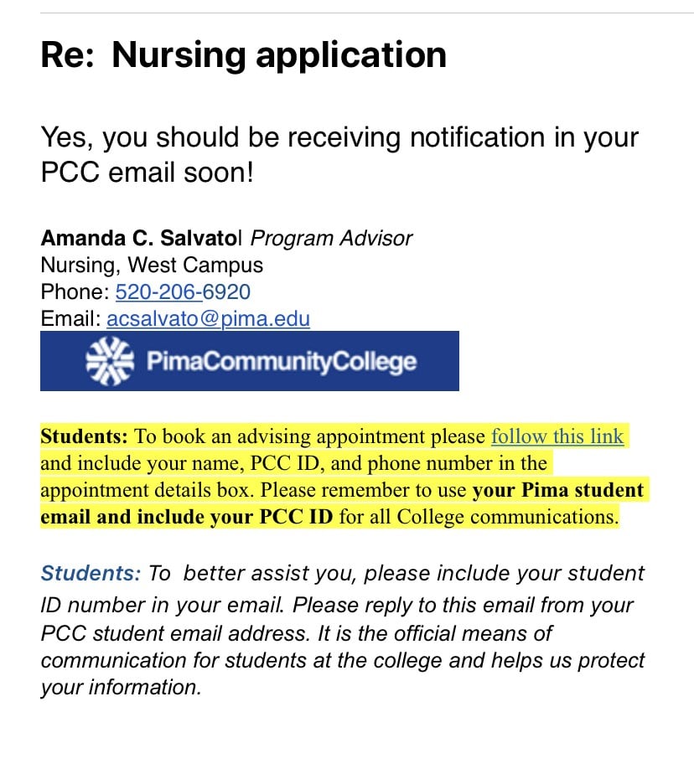
Task: Click 'PCC student email address' italic sentence
Action: coord(175,633)
